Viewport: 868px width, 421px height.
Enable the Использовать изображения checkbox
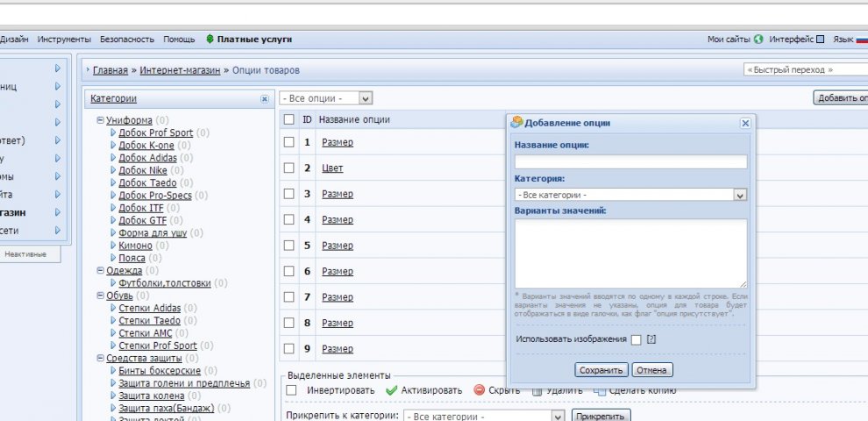[x=636, y=339]
